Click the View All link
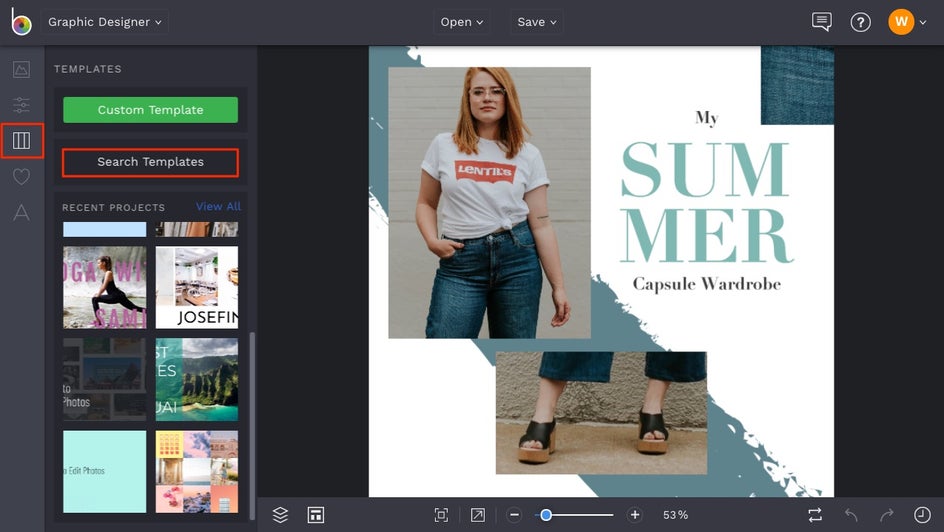The image size is (944, 532). point(218,207)
